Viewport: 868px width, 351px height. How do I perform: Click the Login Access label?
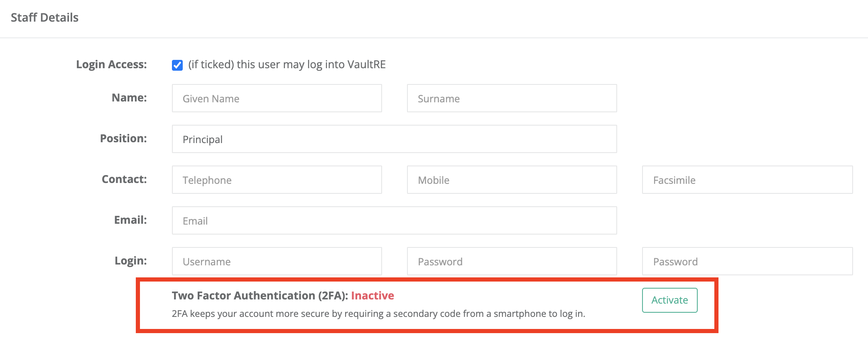point(111,64)
